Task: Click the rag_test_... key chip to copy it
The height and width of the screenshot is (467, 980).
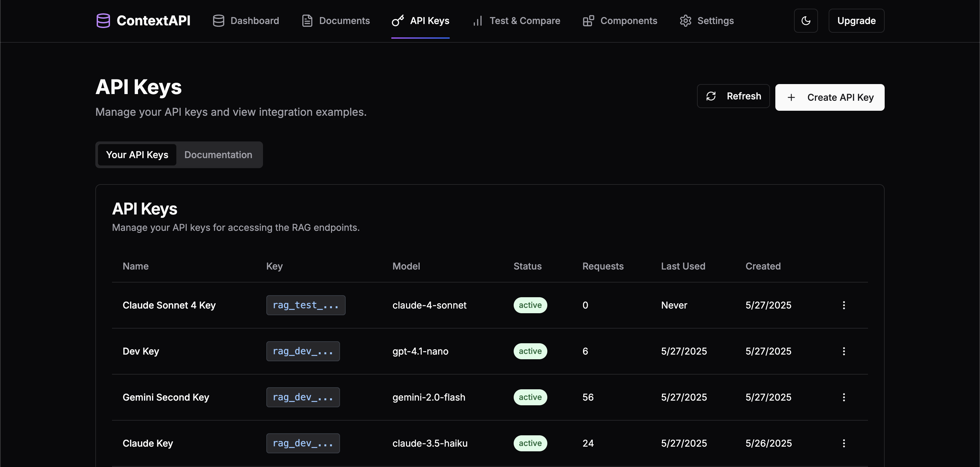Action: click(306, 305)
